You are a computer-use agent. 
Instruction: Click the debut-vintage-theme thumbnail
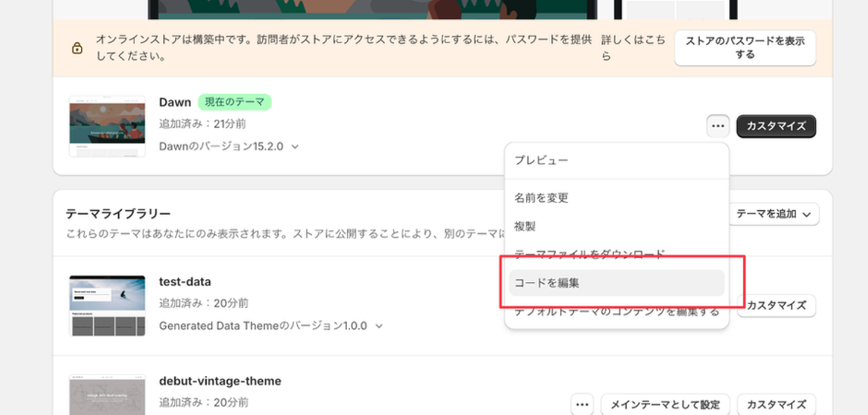coord(107,395)
